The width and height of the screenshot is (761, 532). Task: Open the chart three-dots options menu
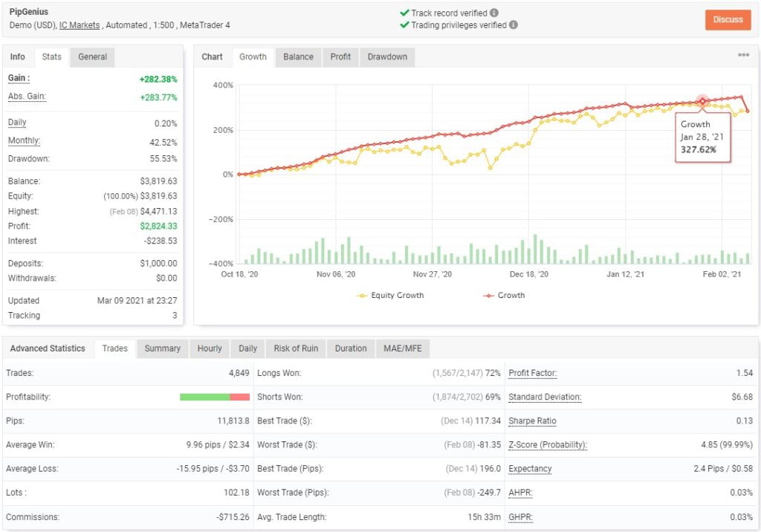[743, 56]
